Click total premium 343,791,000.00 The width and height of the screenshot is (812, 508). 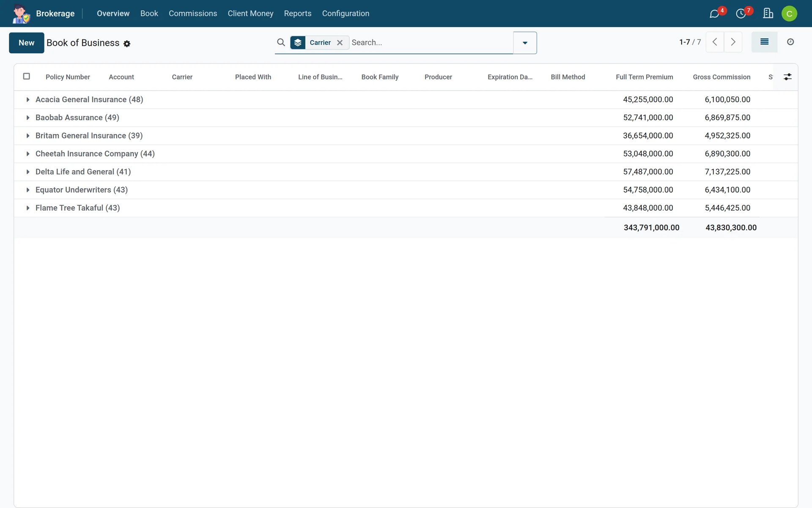[651, 228]
